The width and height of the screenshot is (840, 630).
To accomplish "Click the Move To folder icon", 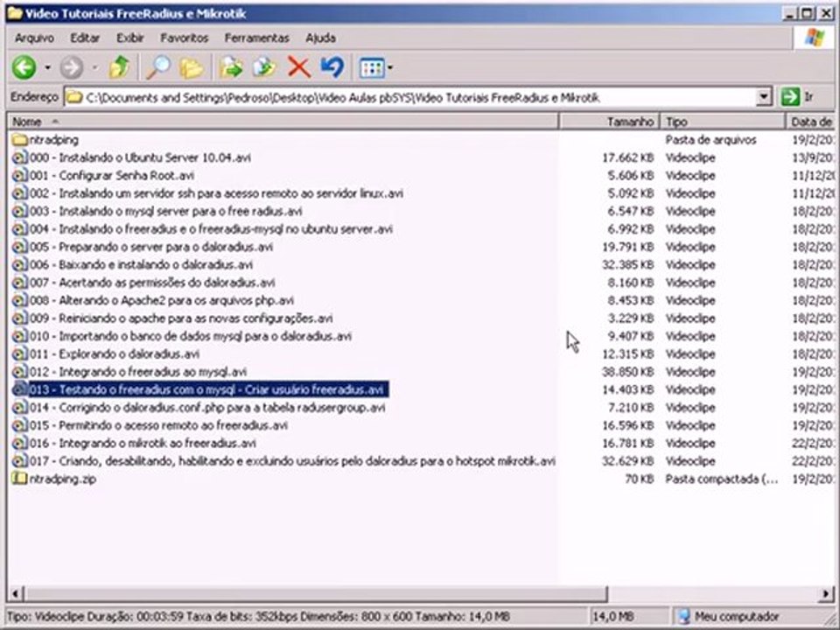I will [231, 67].
